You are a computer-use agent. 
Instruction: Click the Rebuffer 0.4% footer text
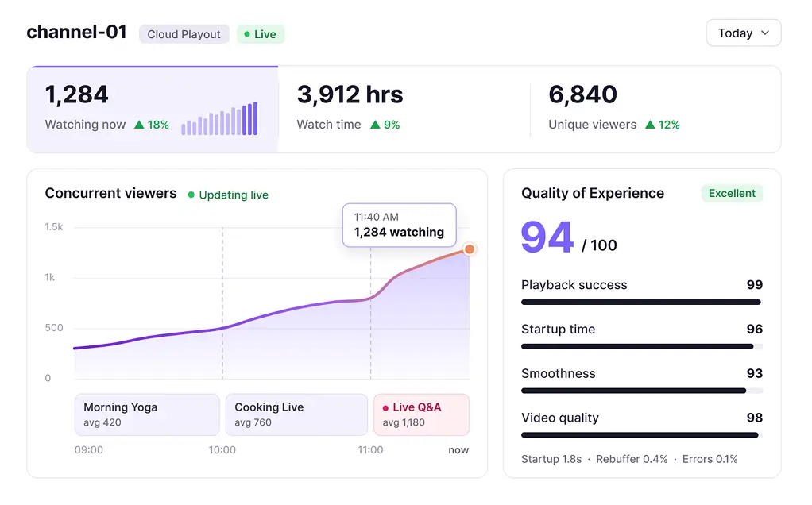[632, 459]
